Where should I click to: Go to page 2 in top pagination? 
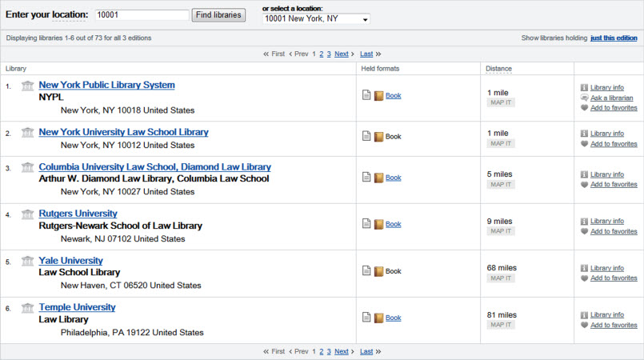[x=321, y=54]
